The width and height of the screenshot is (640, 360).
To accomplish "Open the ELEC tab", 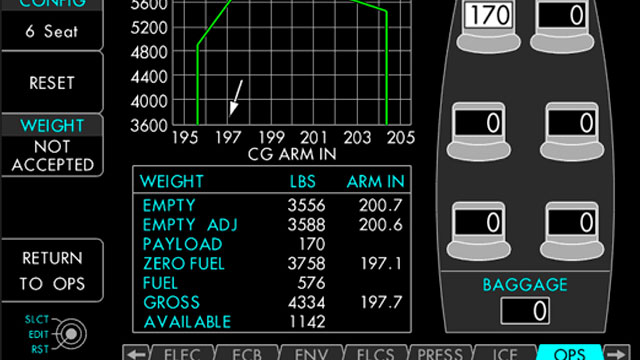I will [182, 353].
